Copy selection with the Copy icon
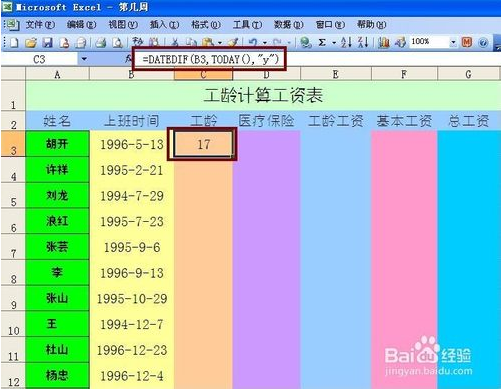The width and height of the screenshot is (501, 389). (x=191, y=43)
